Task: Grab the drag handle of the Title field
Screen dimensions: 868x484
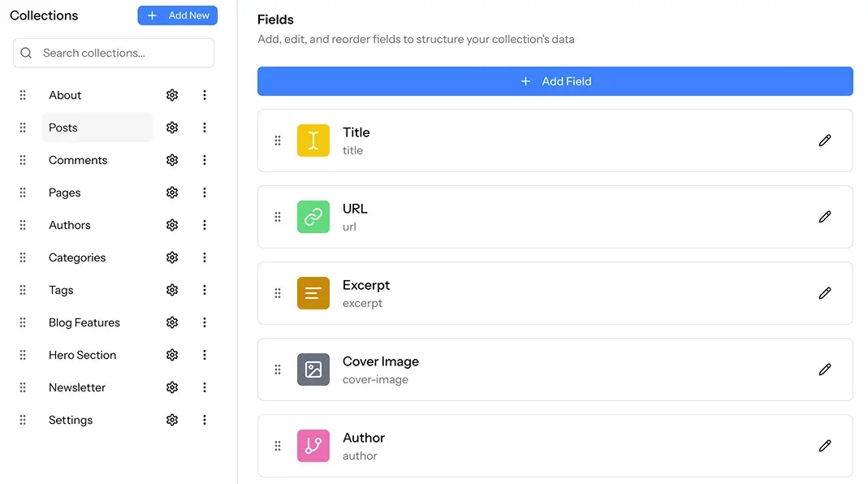Action: 278,140
